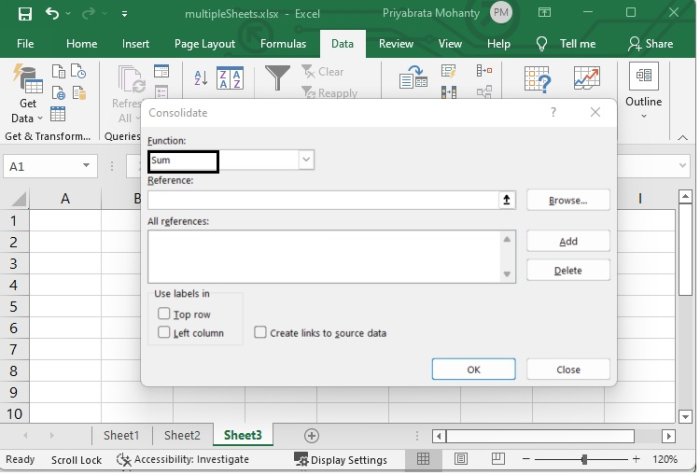The height and width of the screenshot is (475, 700).
Task: Enable the Top row checkbox
Action: coord(164,314)
